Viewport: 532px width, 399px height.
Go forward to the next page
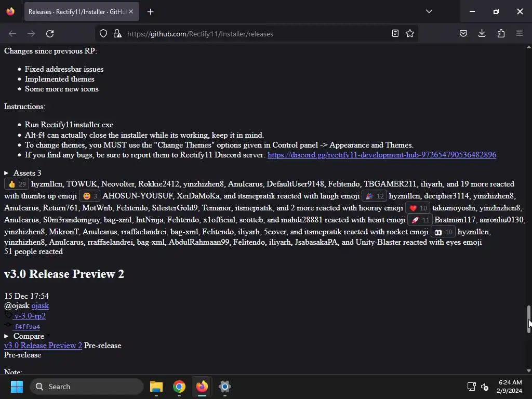31,34
